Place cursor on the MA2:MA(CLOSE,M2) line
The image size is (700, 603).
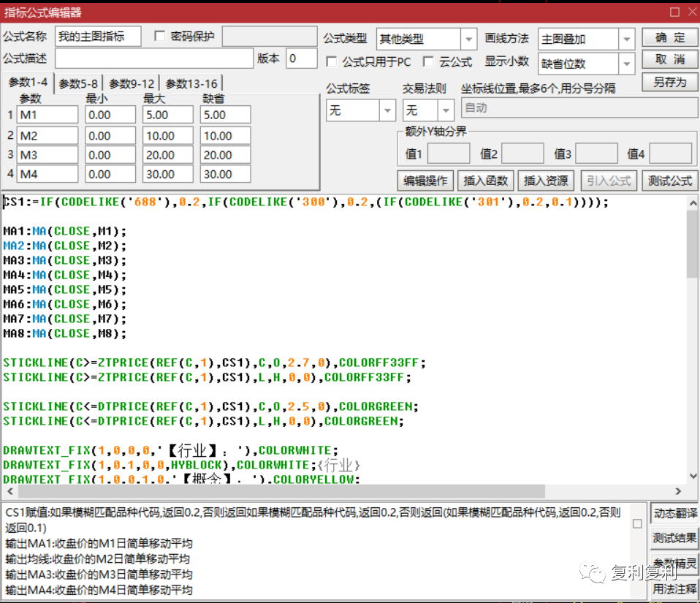point(65,246)
